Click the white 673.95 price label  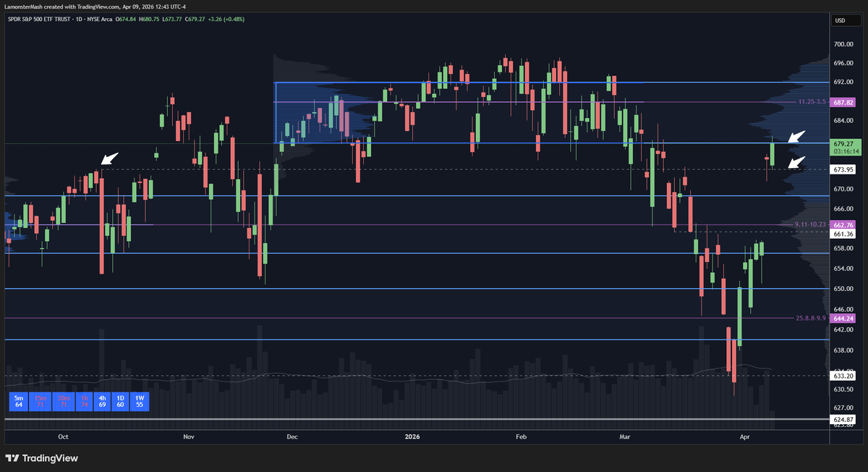click(844, 169)
